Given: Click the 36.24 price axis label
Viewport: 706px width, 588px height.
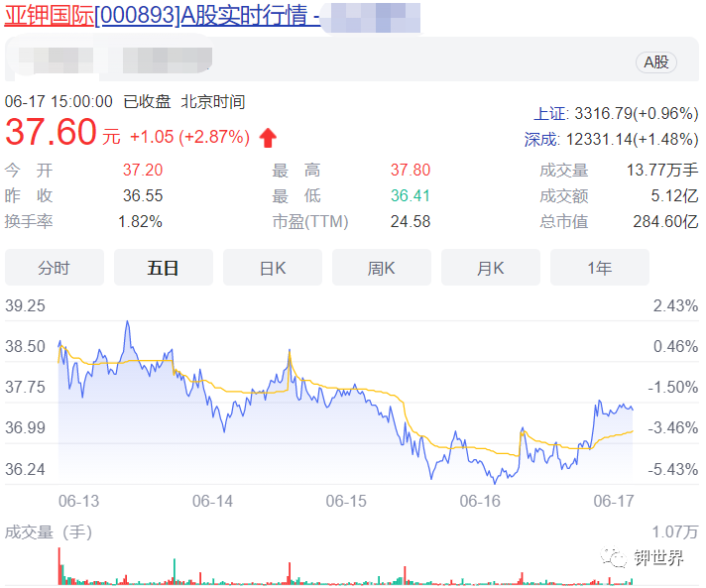Looking at the screenshot, I should click(25, 469).
